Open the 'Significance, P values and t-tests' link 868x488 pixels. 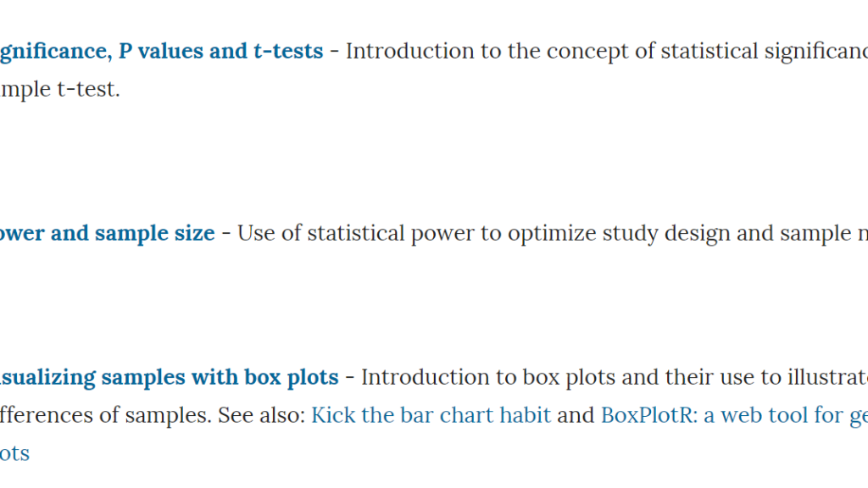tap(161, 52)
